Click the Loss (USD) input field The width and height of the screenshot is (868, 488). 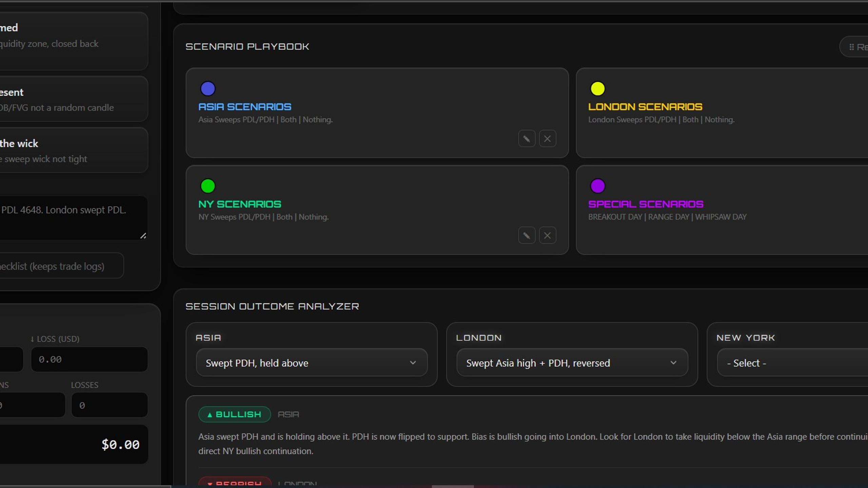pyautogui.click(x=89, y=359)
